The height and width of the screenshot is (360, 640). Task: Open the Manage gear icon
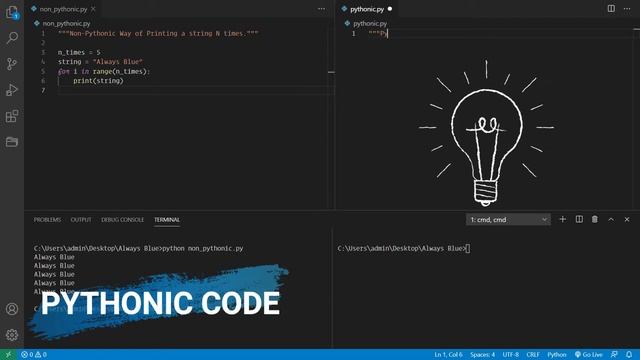tap(12, 335)
